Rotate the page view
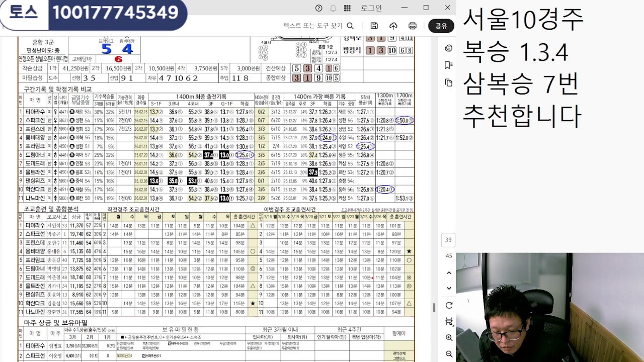Image resolution: width=644 pixels, height=362 pixels. (x=449, y=305)
